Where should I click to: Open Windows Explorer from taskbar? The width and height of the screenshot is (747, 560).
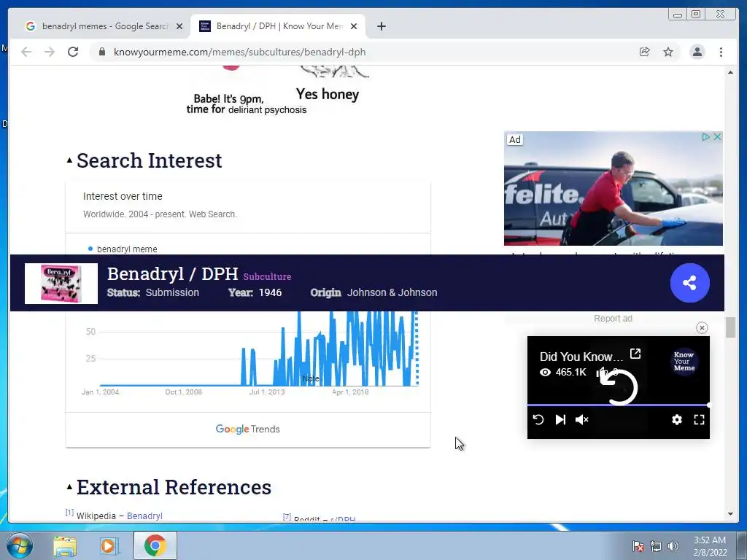65,545
